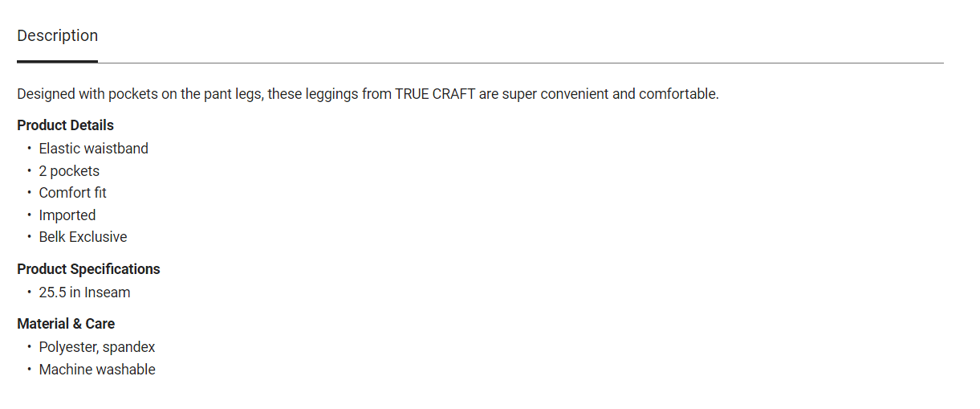Click the 'Imported' list item
Viewport: 980px width, 409px height.
[67, 215]
